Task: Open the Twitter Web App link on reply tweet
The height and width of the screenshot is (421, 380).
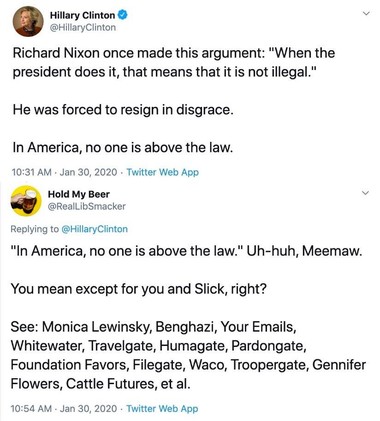Action: point(162,408)
